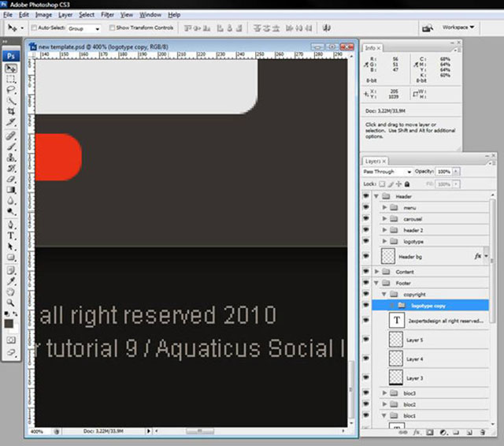This screenshot has height=446, width=504.
Task: Click the foreground color swatch
Action: (9, 323)
